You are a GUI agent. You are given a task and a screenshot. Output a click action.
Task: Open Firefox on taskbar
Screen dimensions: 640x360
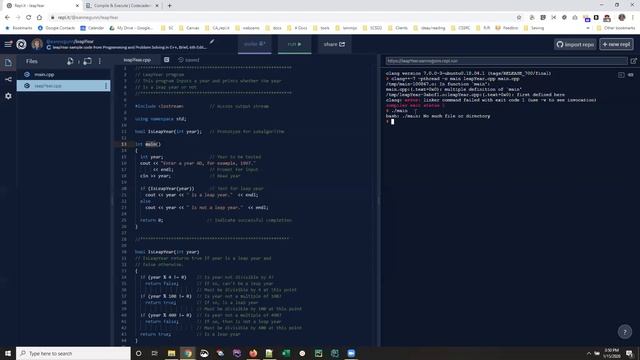(253, 353)
